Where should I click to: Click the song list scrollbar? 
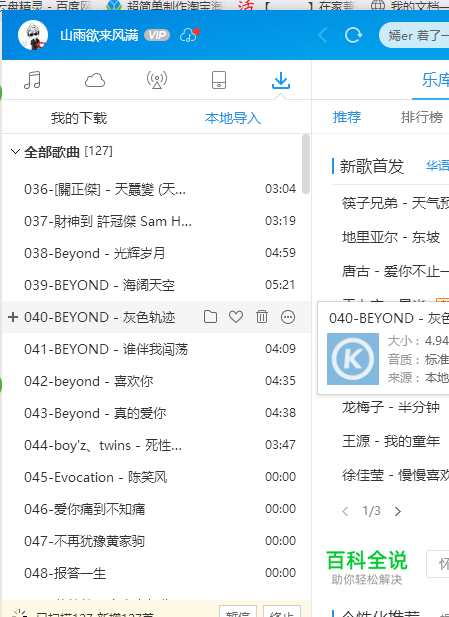coord(306,164)
